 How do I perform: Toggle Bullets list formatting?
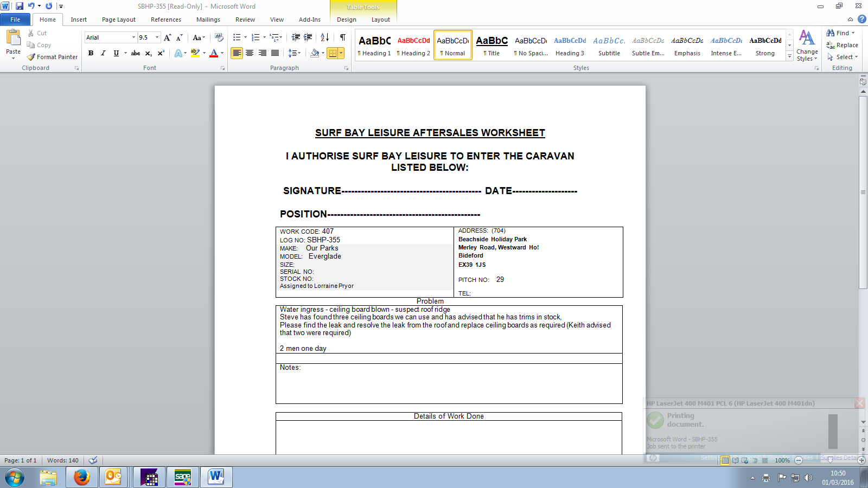[237, 37]
